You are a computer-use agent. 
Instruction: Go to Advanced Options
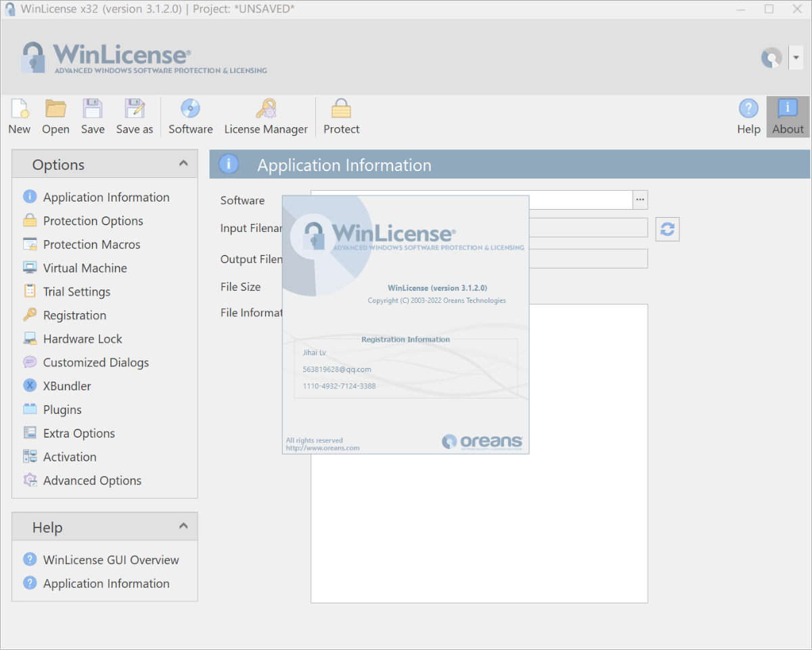[92, 482]
